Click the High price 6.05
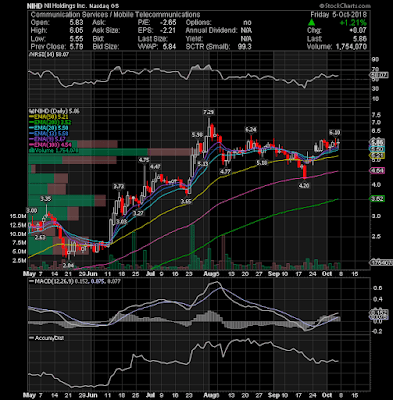The height and width of the screenshot is (400, 393). 77,31
